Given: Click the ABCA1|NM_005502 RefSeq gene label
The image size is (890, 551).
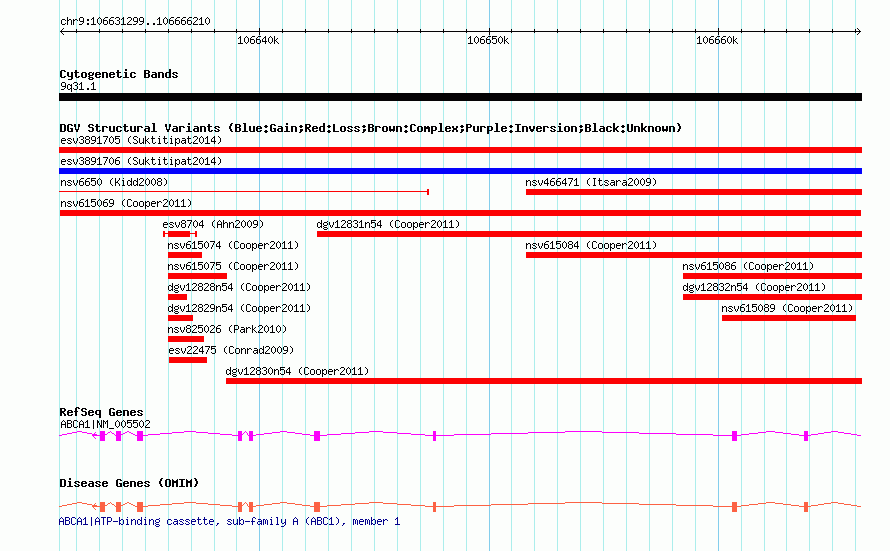Looking at the screenshot, I should (x=105, y=424).
